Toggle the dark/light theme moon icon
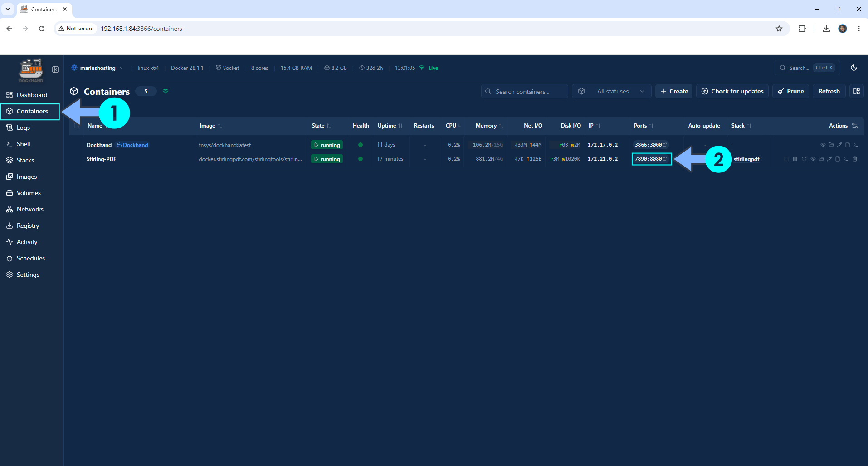868x466 pixels. [854, 68]
